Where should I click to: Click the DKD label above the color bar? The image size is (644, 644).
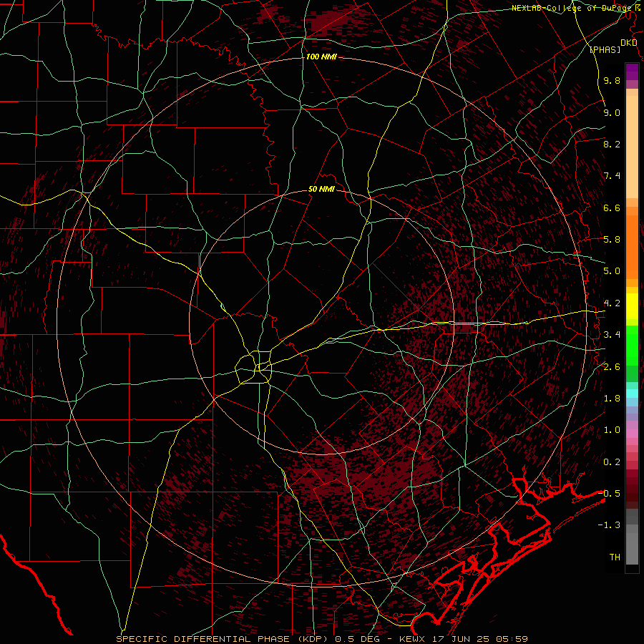pos(629,42)
